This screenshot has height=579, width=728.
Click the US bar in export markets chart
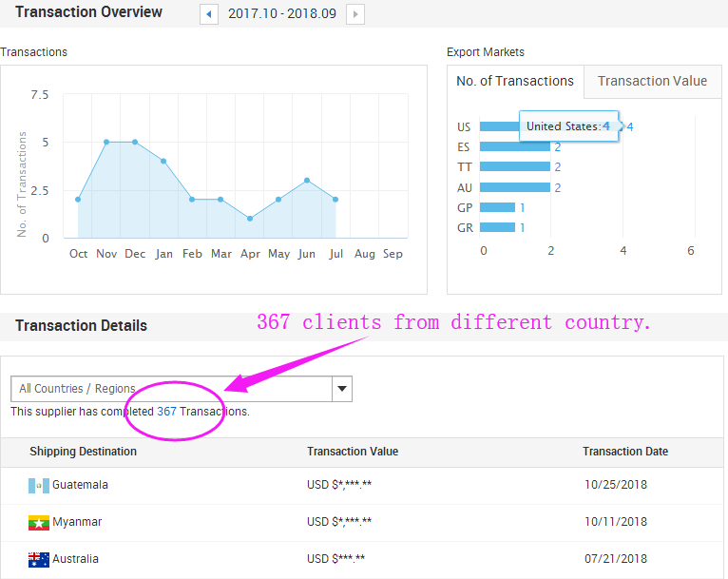click(500, 126)
